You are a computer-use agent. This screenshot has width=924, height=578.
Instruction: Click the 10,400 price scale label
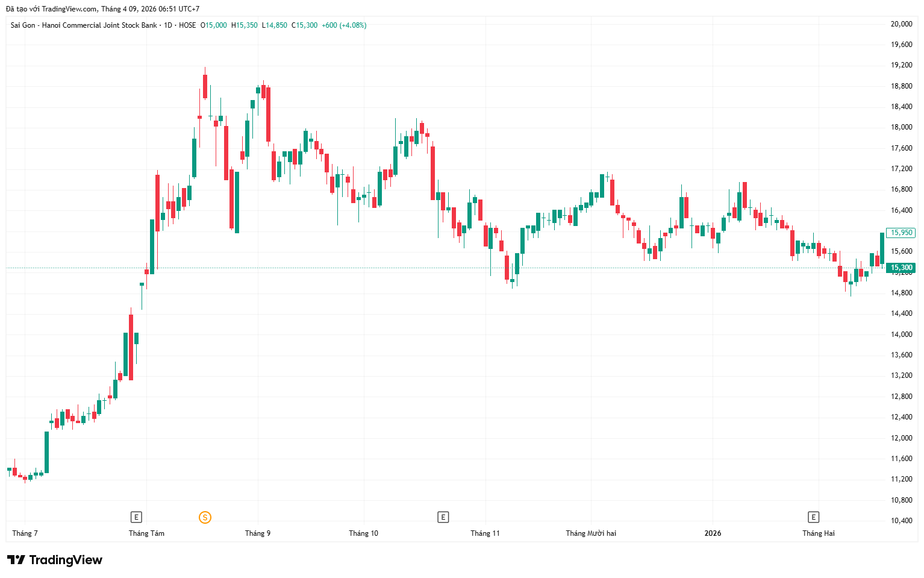(x=901, y=521)
